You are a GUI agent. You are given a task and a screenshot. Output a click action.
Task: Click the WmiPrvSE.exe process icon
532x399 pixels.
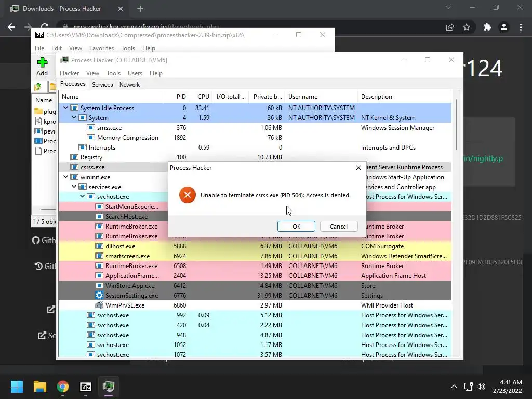click(x=99, y=305)
